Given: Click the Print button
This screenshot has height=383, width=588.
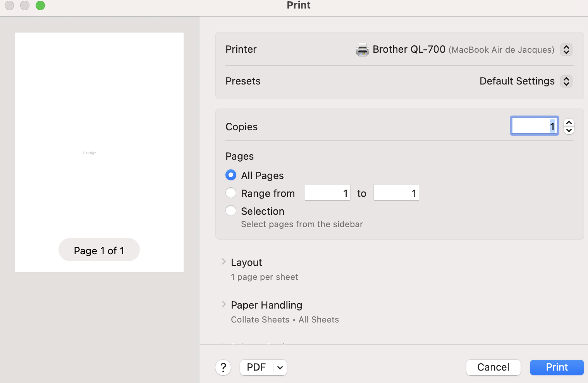Looking at the screenshot, I should (x=557, y=367).
